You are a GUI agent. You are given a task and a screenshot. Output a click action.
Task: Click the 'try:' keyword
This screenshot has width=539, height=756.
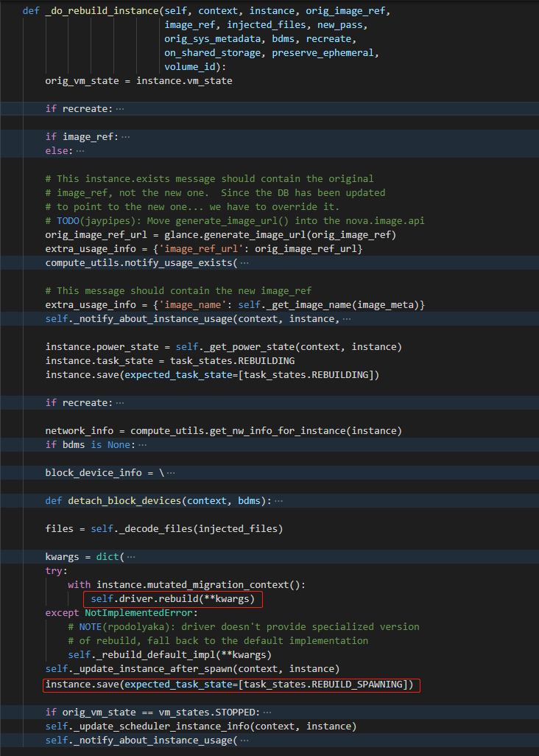click(x=56, y=571)
